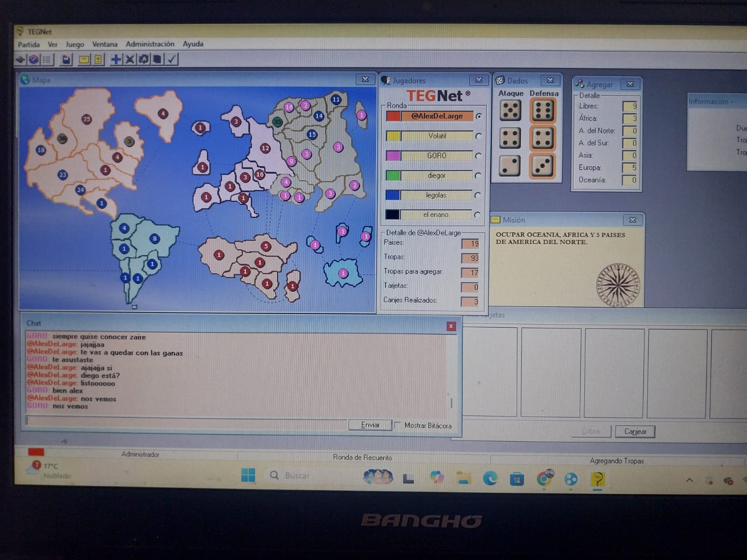Click the Canjear button
Viewport: 747px width, 560px height.
click(x=635, y=431)
